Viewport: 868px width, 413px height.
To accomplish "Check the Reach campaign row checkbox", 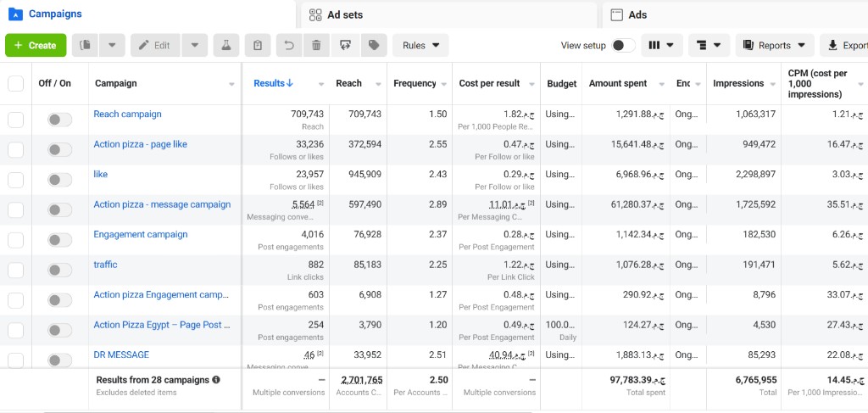I will point(15,120).
